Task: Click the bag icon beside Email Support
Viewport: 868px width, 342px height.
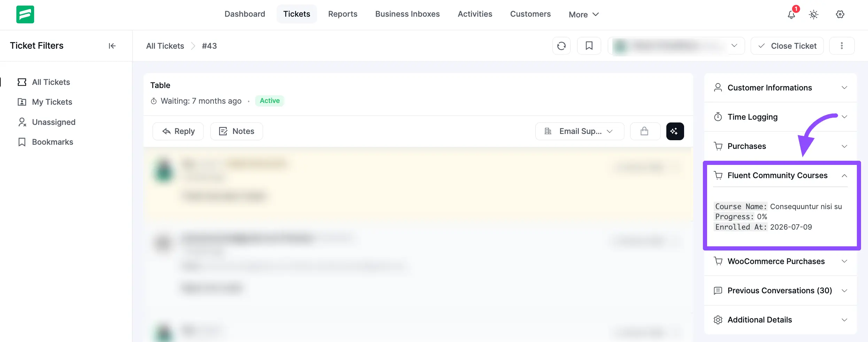Action: [645, 131]
